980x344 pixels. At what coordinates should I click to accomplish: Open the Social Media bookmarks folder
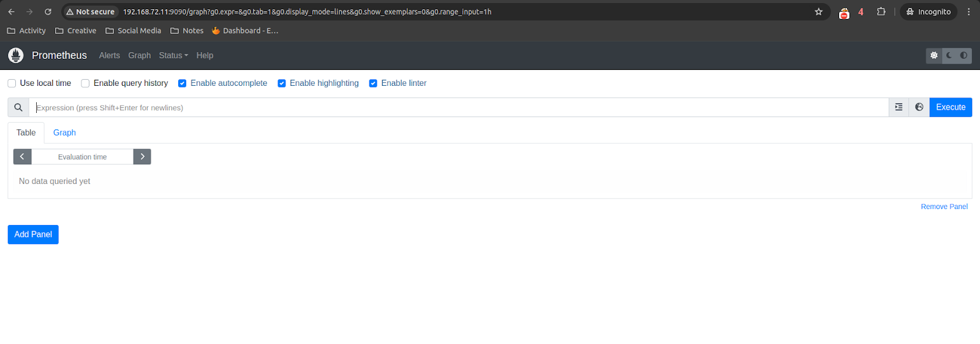pos(134,31)
